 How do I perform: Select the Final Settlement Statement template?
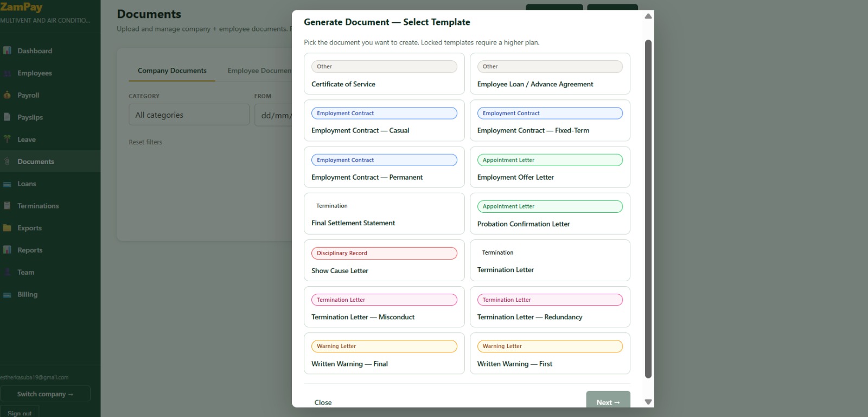pyautogui.click(x=384, y=213)
